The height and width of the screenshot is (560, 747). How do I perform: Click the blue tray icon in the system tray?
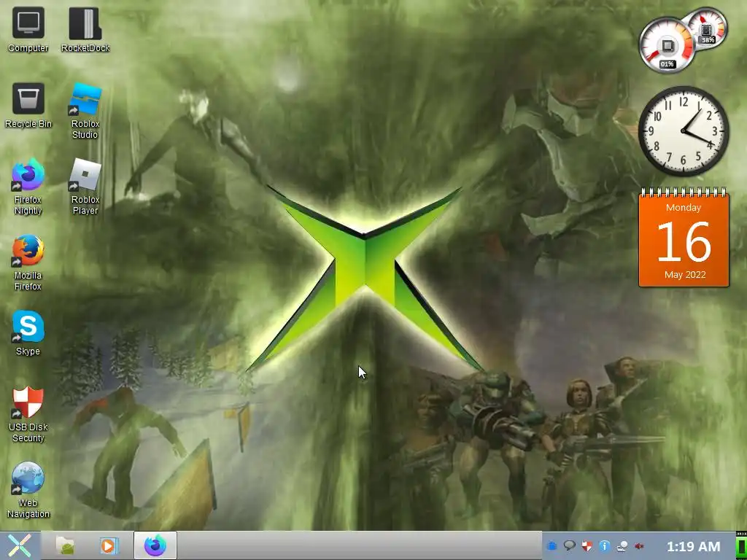click(552, 545)
